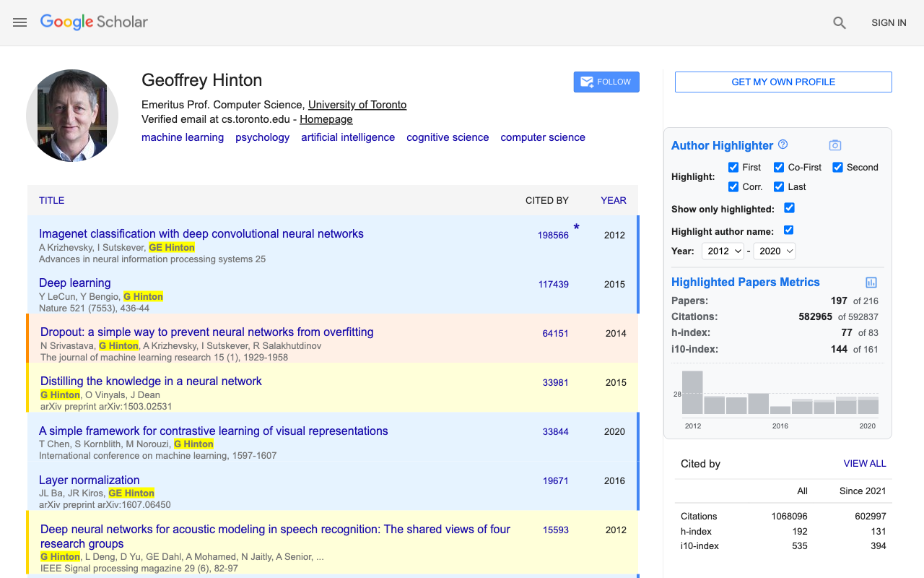Toggle the First author checkbox

733,167
